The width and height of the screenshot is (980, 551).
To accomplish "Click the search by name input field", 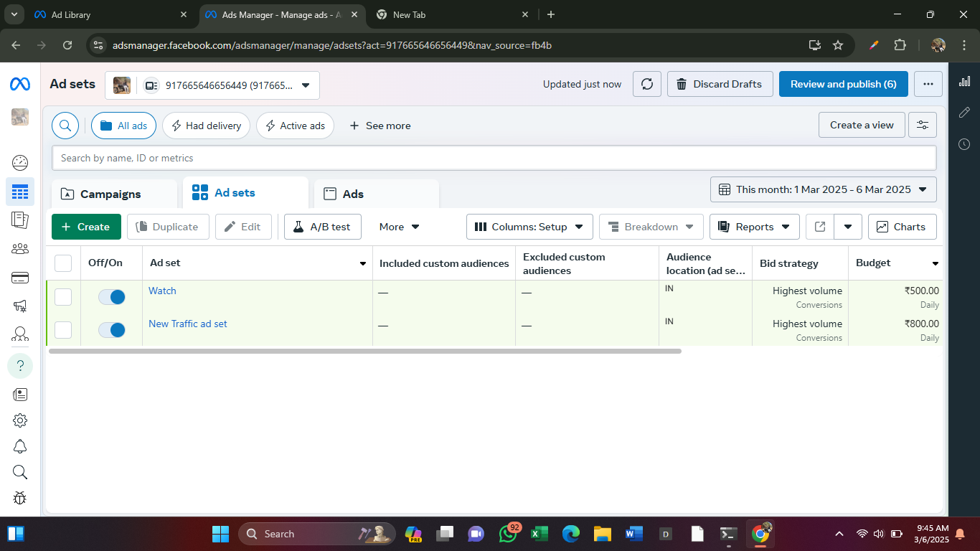I will click(x=494, y=158).
